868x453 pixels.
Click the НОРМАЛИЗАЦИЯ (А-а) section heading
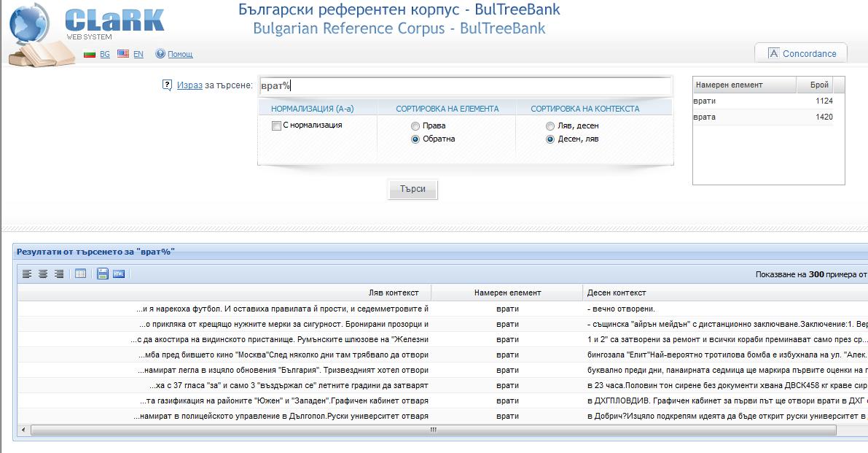tap(312, 109)
